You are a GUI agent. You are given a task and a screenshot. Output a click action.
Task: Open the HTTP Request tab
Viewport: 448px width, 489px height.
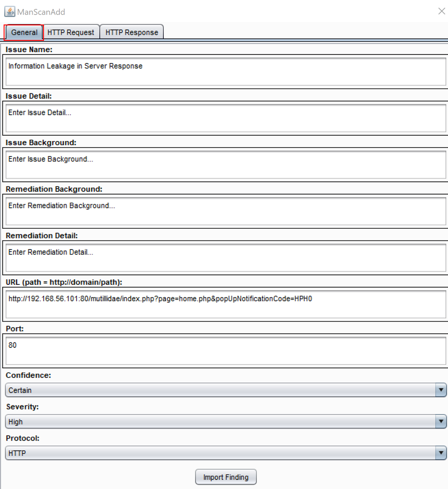point(71,32)
